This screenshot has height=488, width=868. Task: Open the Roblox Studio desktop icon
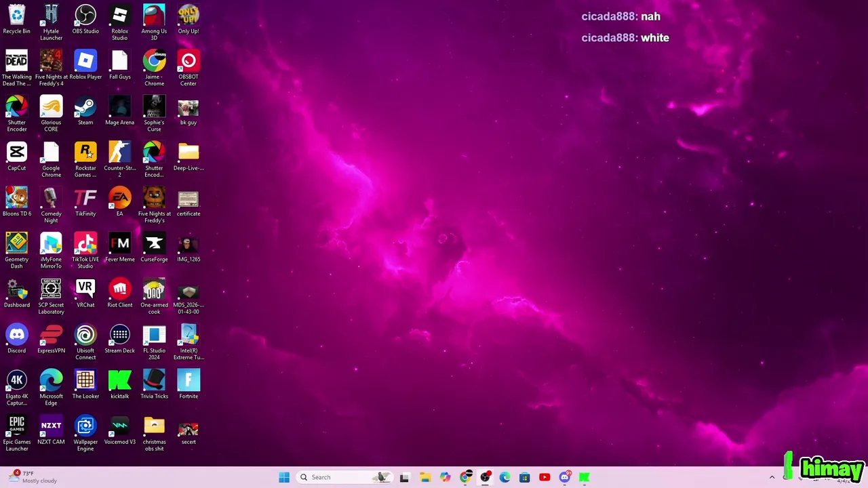pyautogui.click(x=119, y=22)
